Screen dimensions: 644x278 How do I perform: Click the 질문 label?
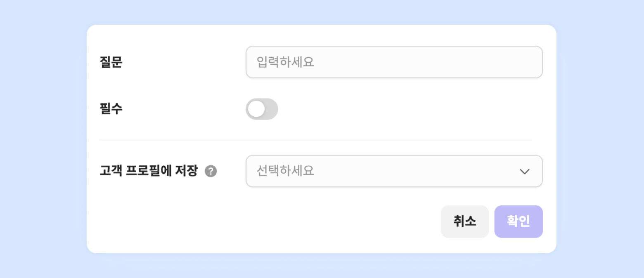point(111,62)
